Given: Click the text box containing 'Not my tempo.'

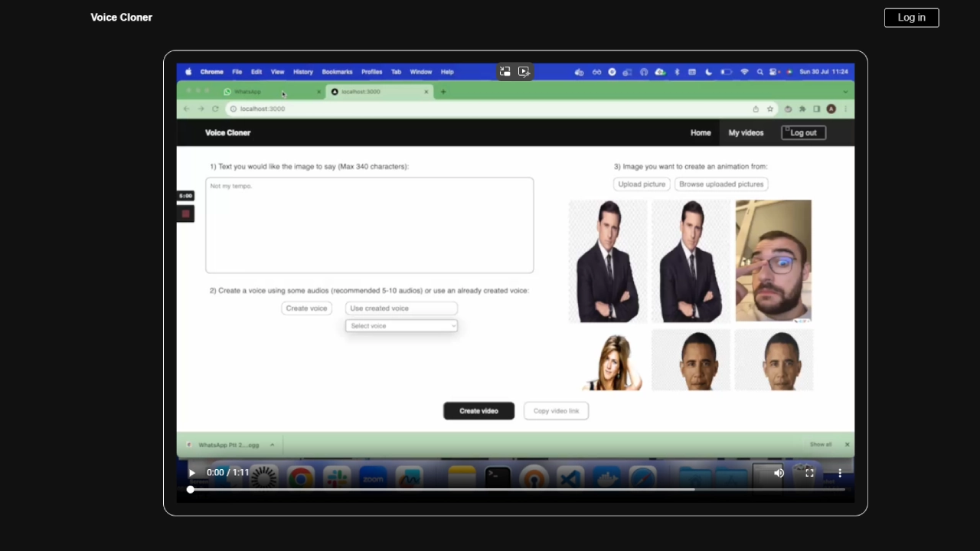Looking at the screenshot, I should 369,226.
